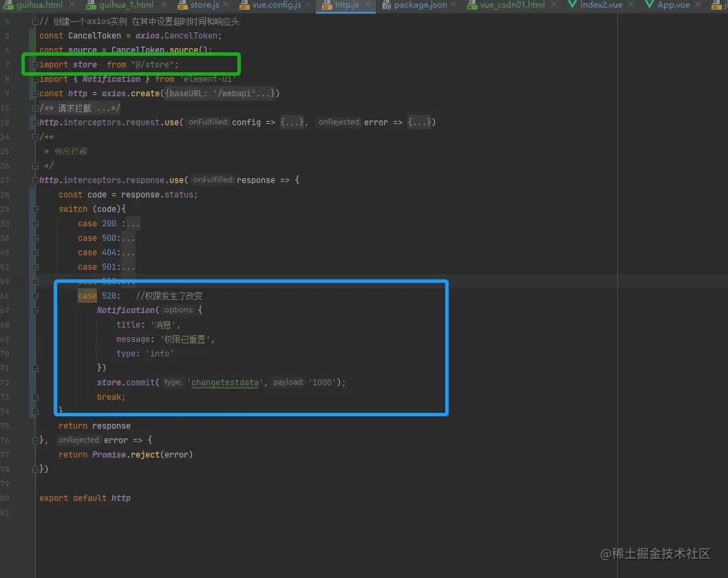Viewport: 728px width, 578px height.
Task: Click the folded {...} after config =>
Action: (x=292, y=122)
